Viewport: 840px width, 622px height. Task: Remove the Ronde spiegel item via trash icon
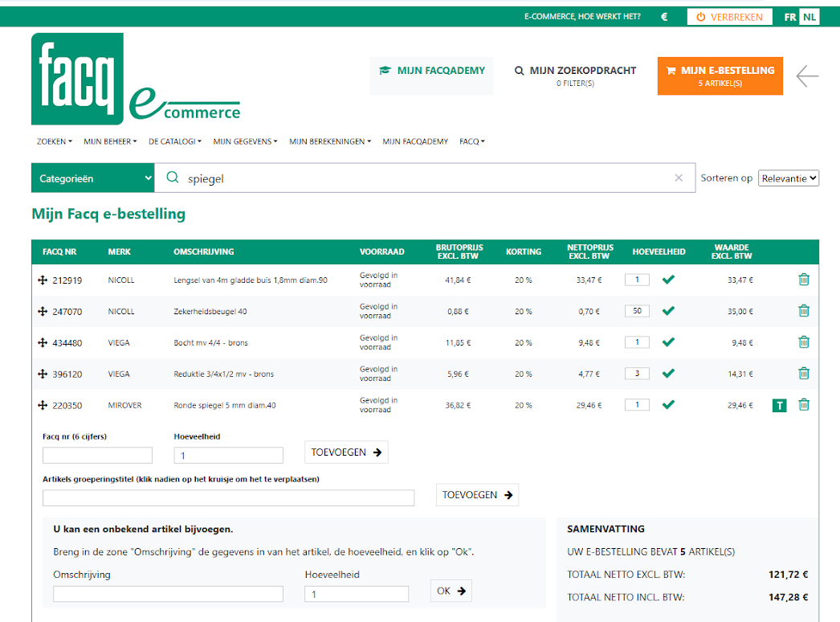(x=803, y=405)
